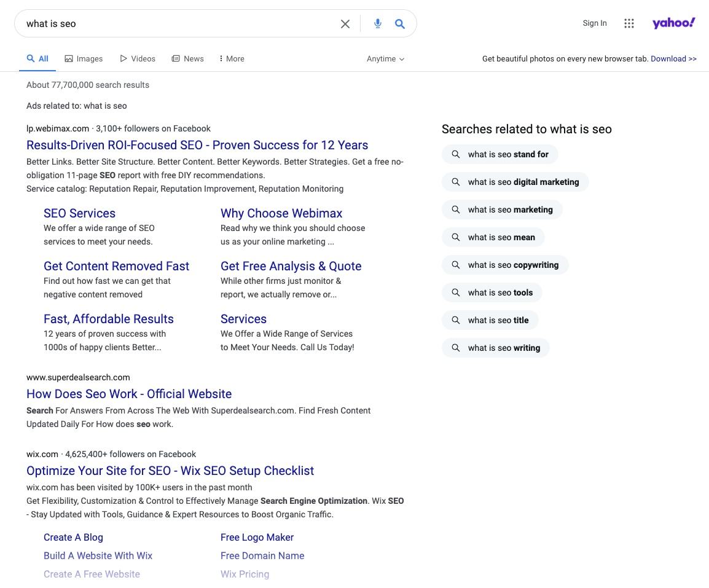Open the Anytime time filter dropdown
The width and height of the screenshot is (709, 588).
pos(385,59)
